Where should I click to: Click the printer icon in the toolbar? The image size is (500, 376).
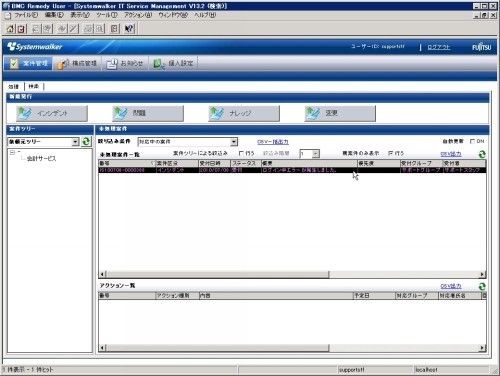[88, 29]
